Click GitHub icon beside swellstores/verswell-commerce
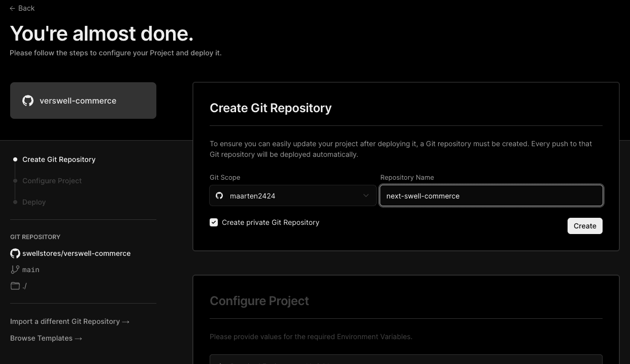 coord(15,253)
